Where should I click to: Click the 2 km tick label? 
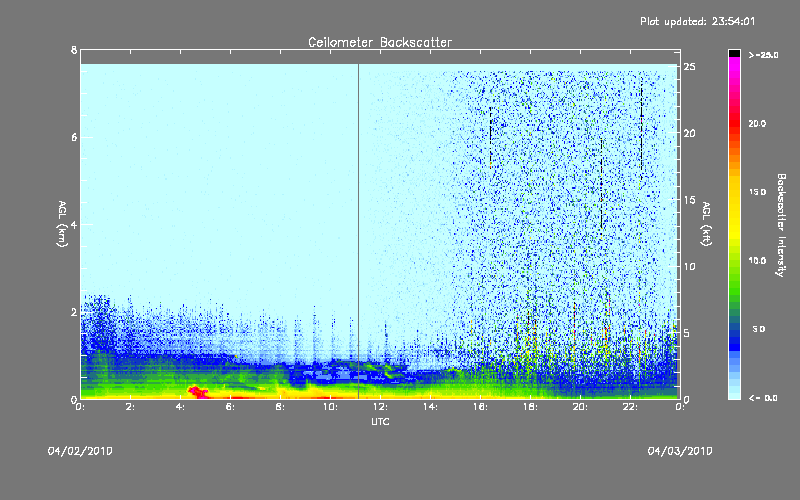(x=74, y=312)
